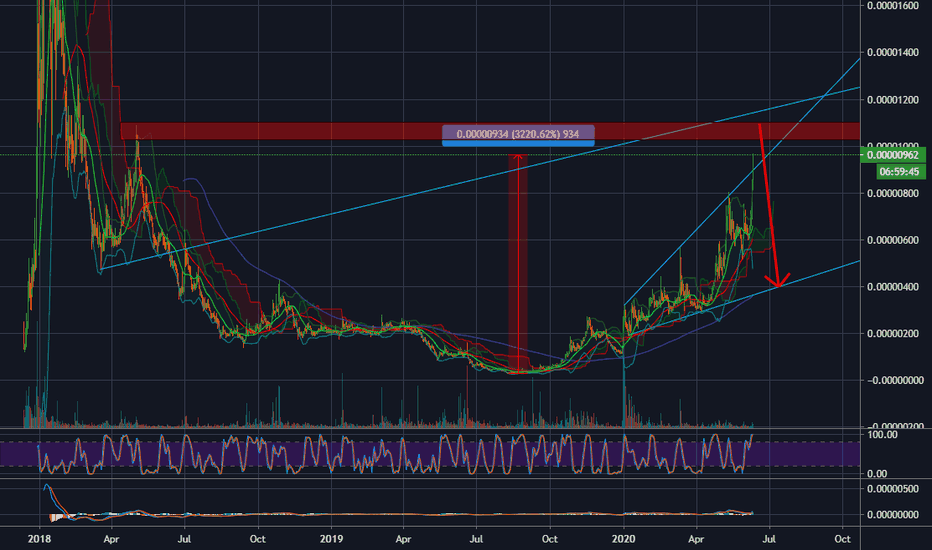Click the 100.00 stochastic scale label
The height and width of the screenshot is (550, 932).
click(x=883, y=435)
